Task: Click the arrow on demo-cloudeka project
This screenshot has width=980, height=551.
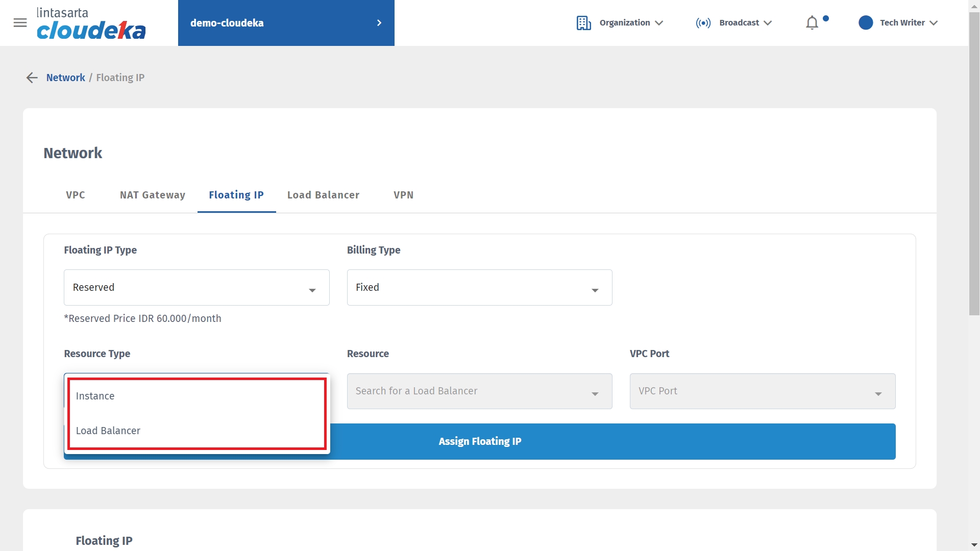Action: click(x=379, y=23)
